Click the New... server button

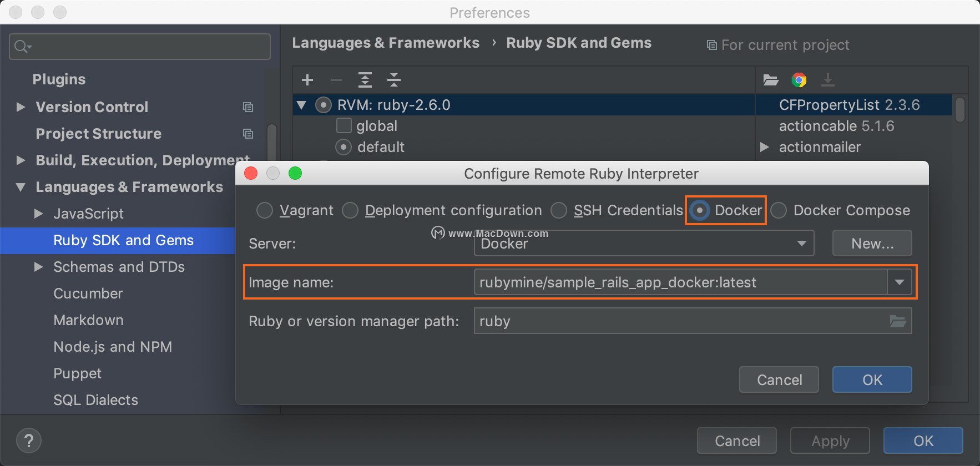(x=872, y=243)
